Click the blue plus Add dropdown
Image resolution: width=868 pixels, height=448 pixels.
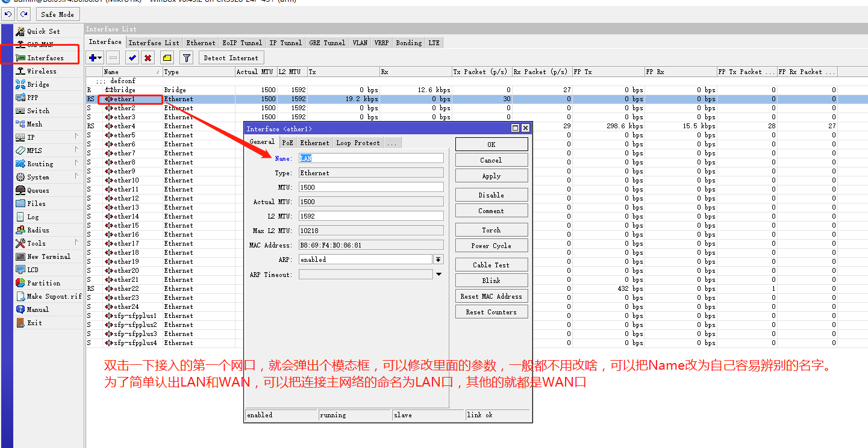click(95, 58)
